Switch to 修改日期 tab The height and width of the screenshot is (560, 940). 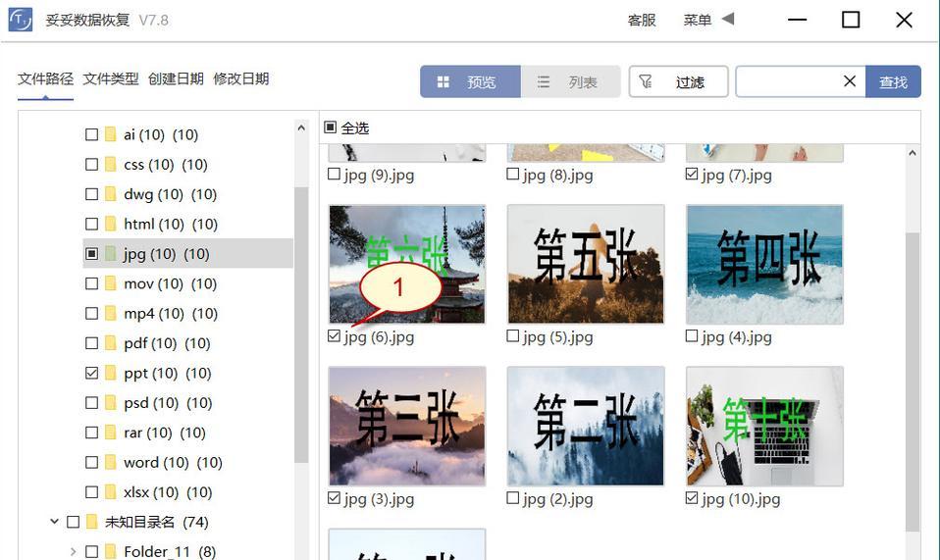point(241,78)
